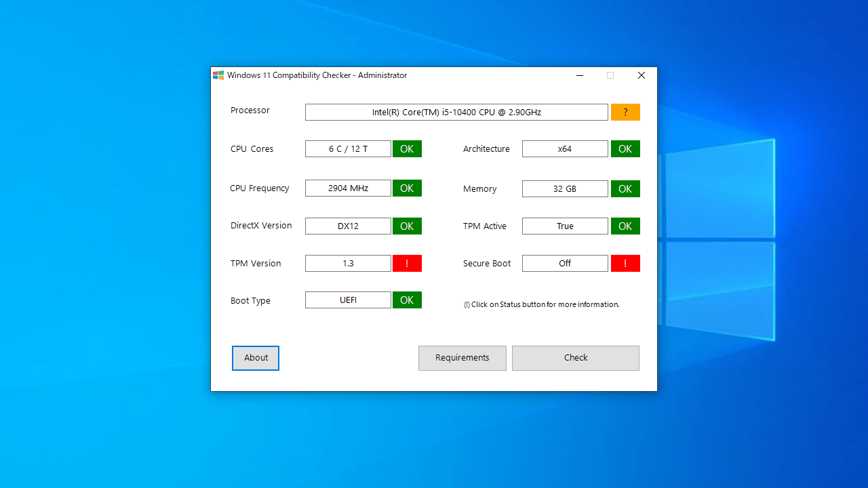Viewport: 868px width, 488px height.
Task: Click the Requirements button
Action: pyautogui.click(x=462, y=357)
